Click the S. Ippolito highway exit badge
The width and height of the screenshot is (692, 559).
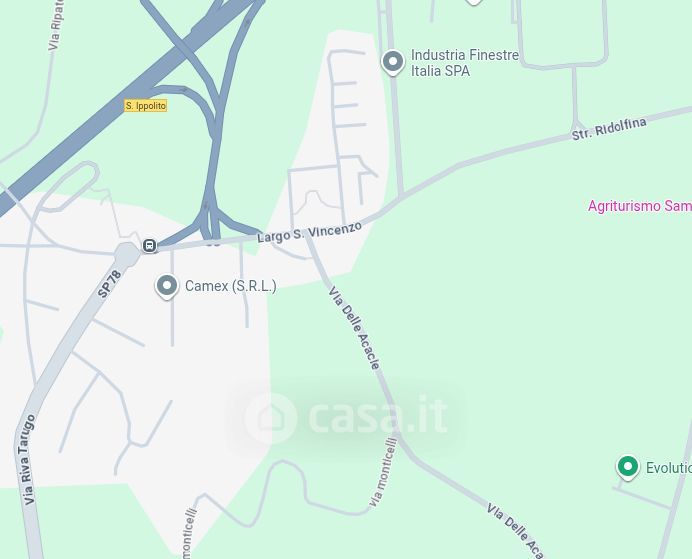[146, 105]
